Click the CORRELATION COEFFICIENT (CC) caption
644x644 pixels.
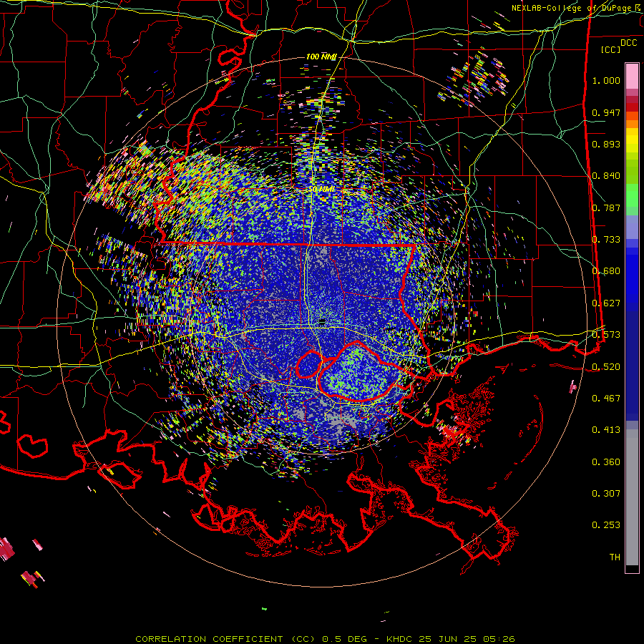(x=225, y=639)
